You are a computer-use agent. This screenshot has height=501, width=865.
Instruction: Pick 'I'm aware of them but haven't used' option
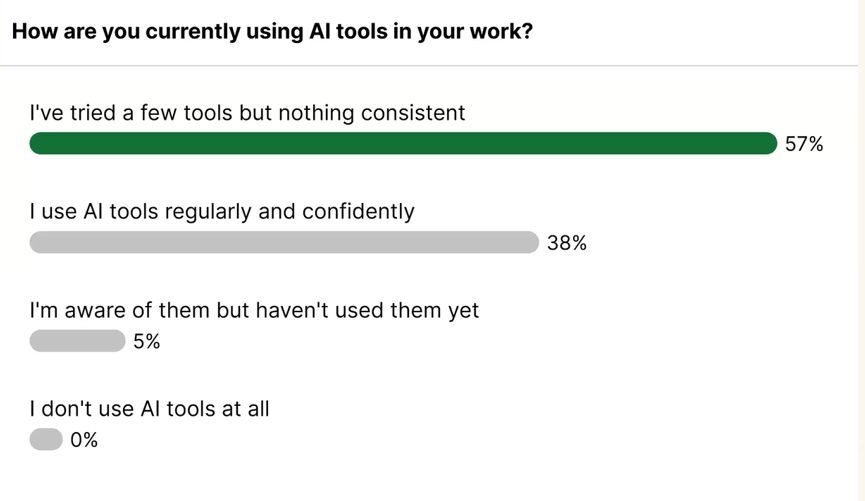[254, 310]
